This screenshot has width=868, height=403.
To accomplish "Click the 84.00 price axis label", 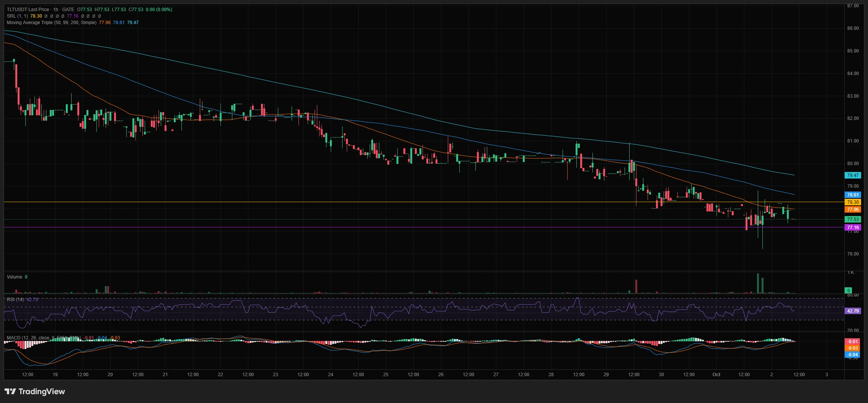I will pyautogui.click(x=853, y=74).
